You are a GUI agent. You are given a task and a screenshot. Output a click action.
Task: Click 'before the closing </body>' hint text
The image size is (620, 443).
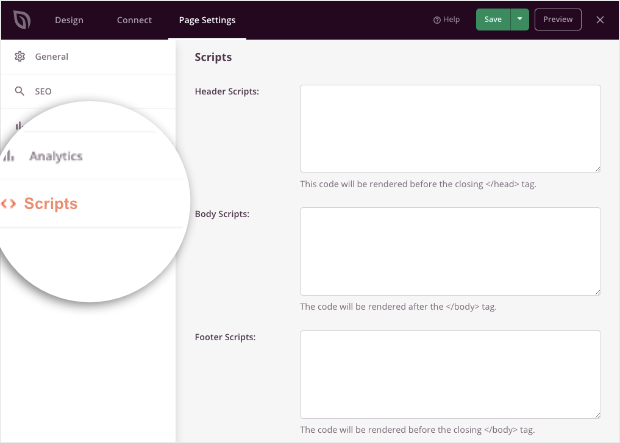(x=418, y=430)
